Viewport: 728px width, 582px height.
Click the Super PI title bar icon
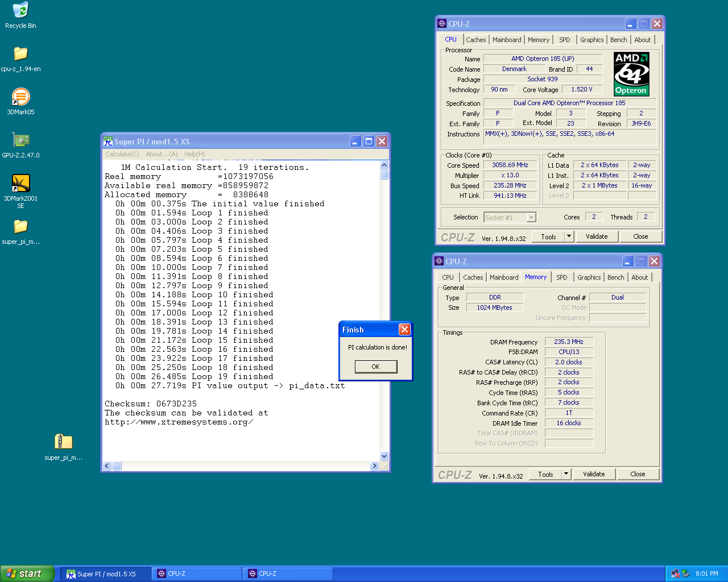click(108, 141)
